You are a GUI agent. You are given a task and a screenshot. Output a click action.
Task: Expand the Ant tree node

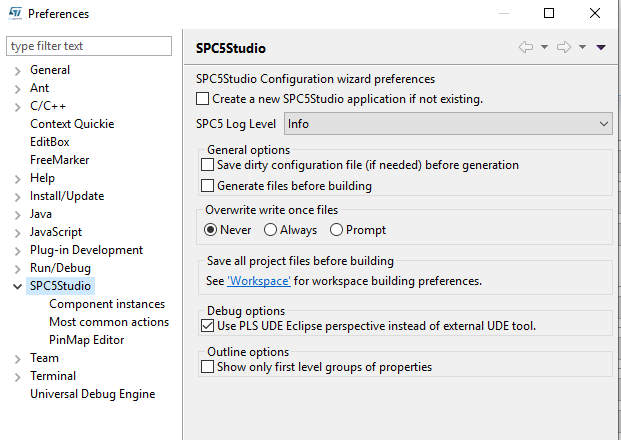[17, 89]
